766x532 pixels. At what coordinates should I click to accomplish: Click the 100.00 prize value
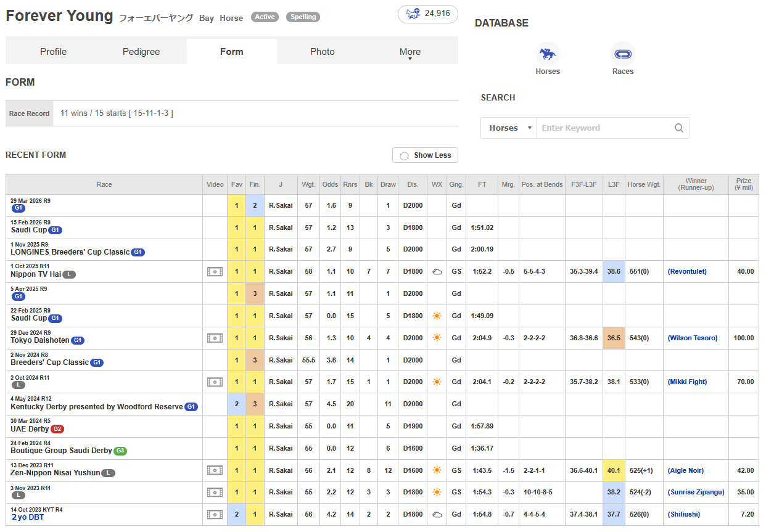pos(744,338)
